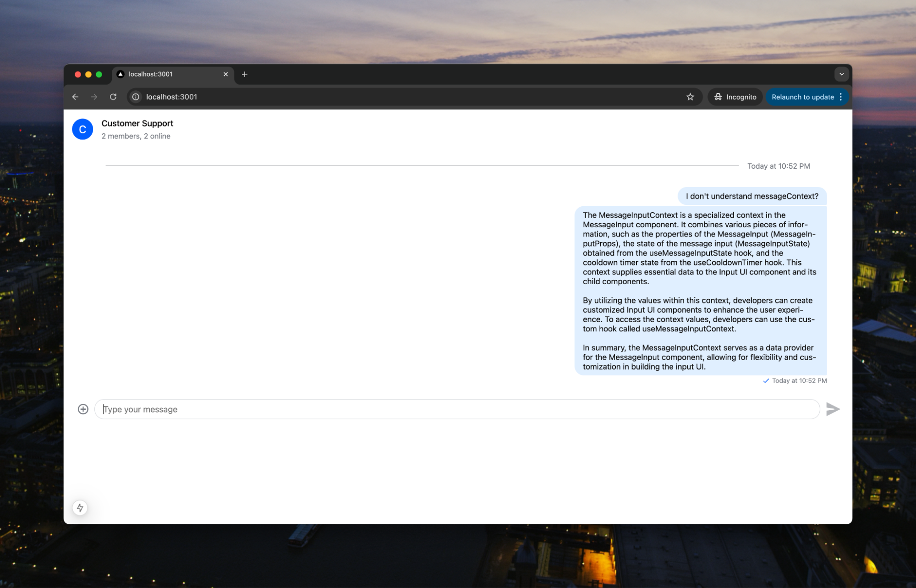Image resolution: width=916 pixels, height=588 pixels.
Task: Click the Customer Support channel avatar
Action: (x=82, y=129)
